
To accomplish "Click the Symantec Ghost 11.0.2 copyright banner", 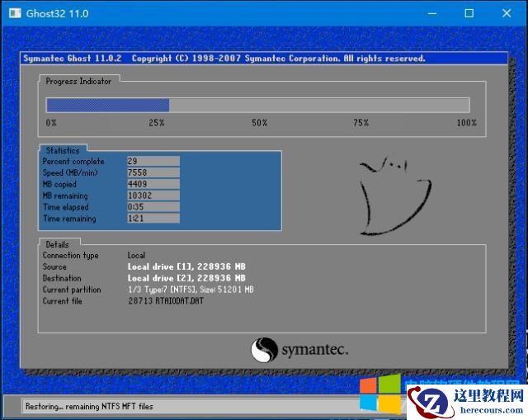I will [x=264, y=59].
